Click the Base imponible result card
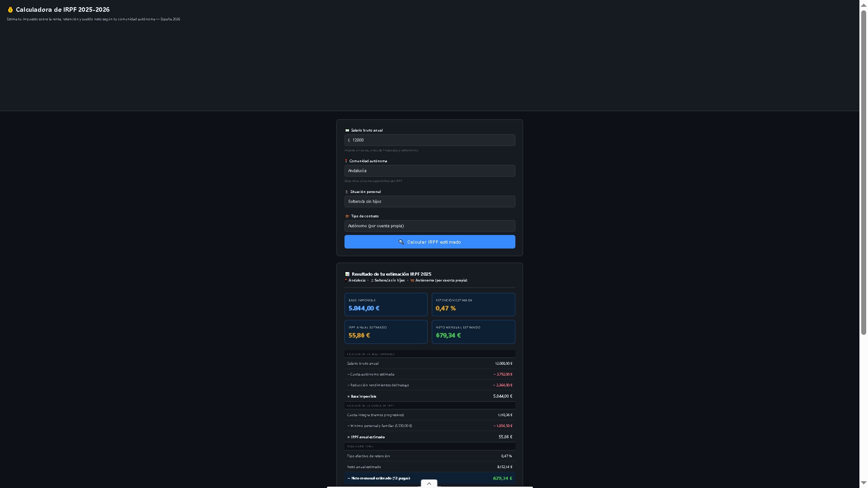The image size is (868, 488). click(x=386, y=305)
